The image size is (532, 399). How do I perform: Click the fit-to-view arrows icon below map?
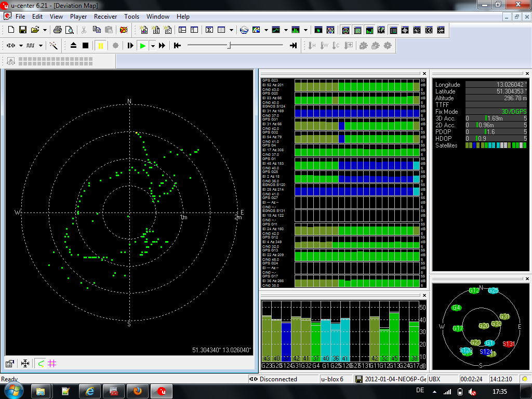tap(24, 364)
